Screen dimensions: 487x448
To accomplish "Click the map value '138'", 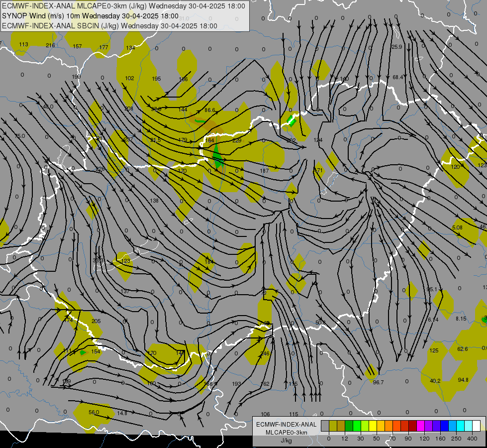I will (154, 201).
